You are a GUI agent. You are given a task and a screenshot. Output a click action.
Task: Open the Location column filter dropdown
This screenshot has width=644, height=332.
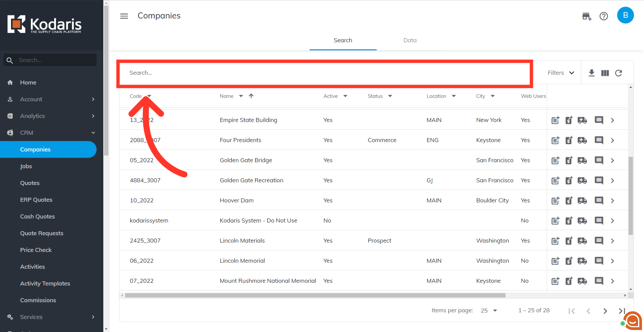[x=454, y=96]
